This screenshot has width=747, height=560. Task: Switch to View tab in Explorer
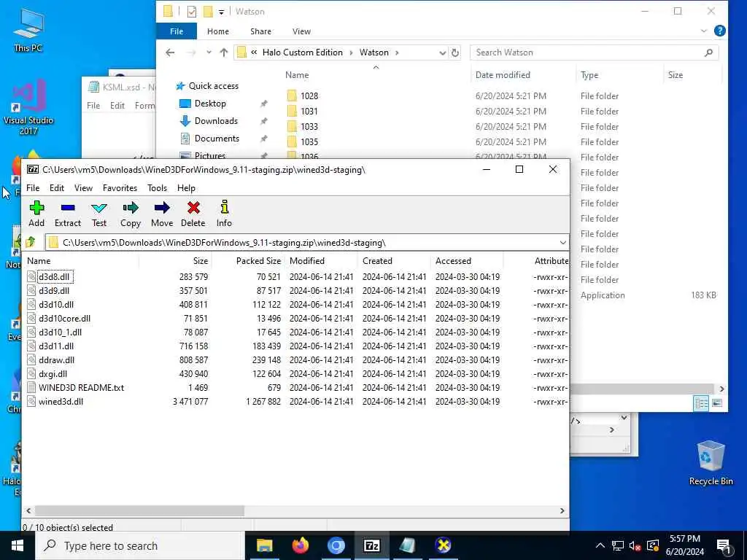click(x=301, y=31)
